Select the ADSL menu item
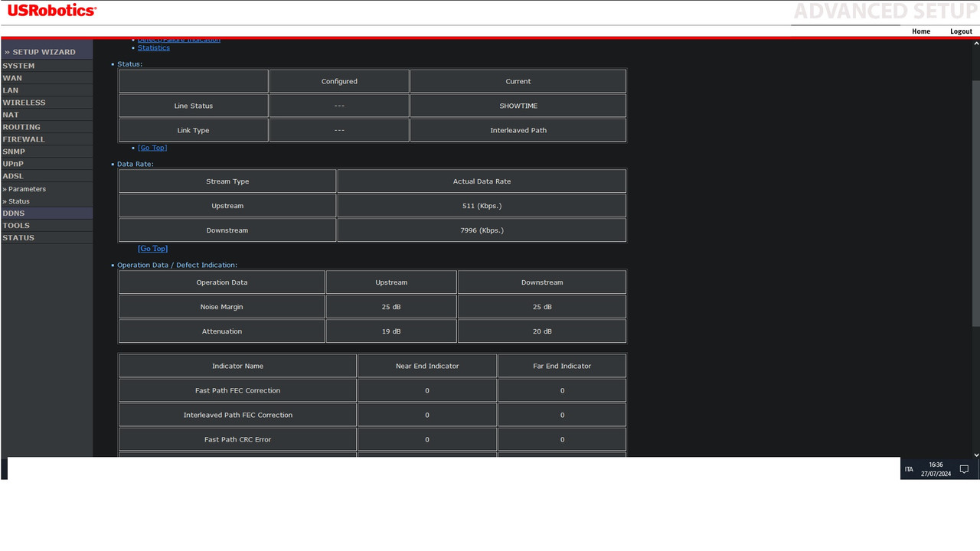Image resolution: width=980 pixels, height=551 pixels. [13, 176]
